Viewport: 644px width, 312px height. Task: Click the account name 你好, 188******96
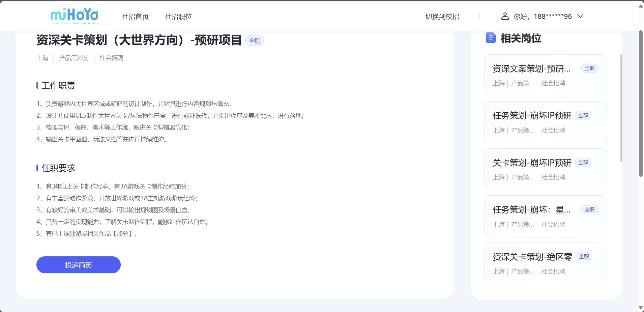tap(542, 17)
